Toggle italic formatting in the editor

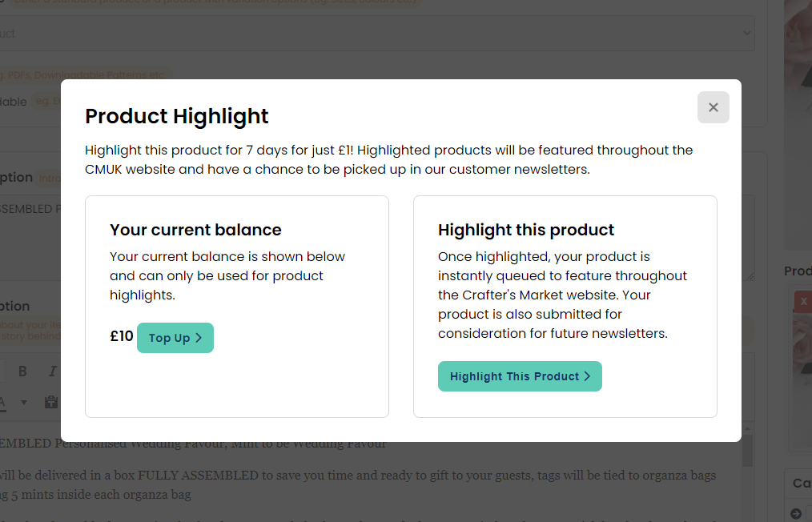point(52,371)
